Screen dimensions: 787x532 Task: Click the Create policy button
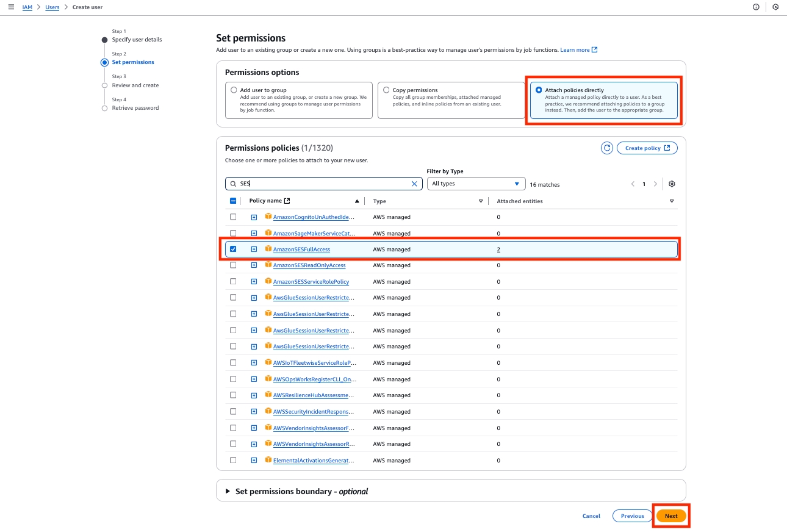pyautogui.click(x=647, y=148)
